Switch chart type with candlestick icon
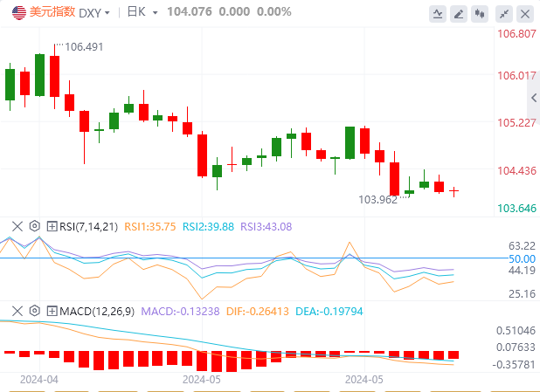Viewport: 540px width, 392px height. point(480,14)
